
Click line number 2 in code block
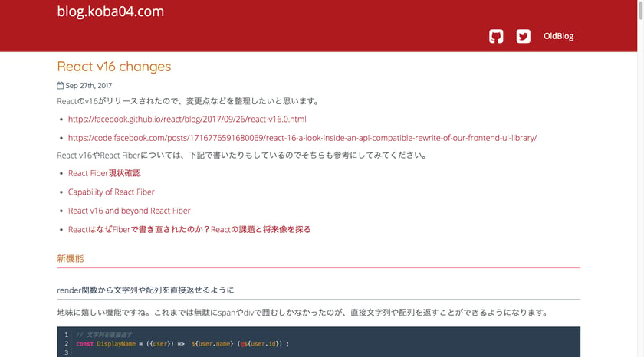(67, 344)
